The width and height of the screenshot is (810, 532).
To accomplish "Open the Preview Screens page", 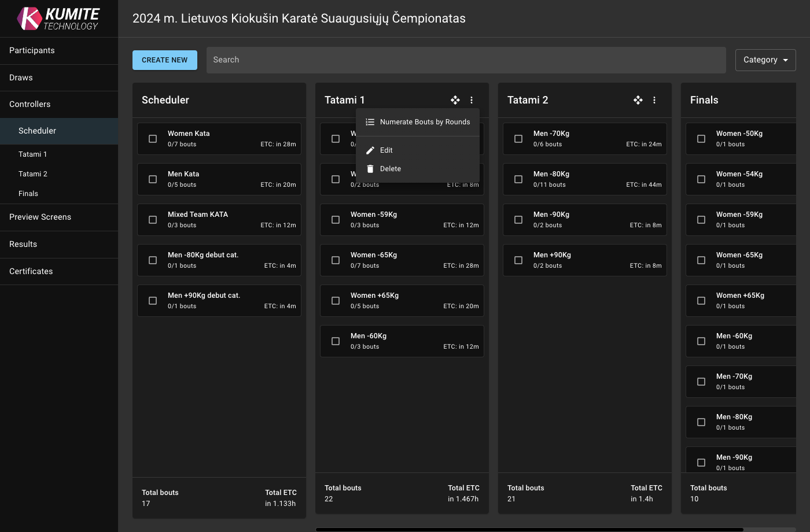I will pos(41,217).
